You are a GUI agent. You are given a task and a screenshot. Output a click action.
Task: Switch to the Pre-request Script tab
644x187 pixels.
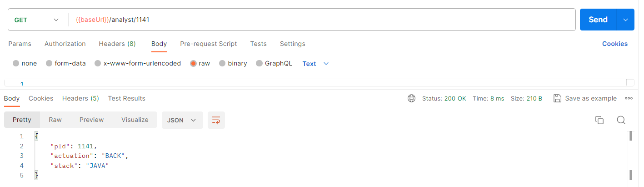pos(209,44)
